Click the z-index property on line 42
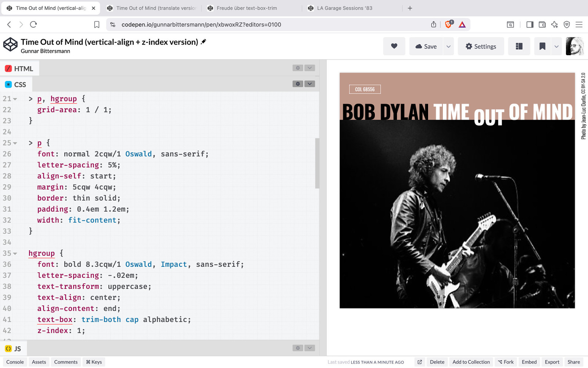Screen dimensions: 588x368 pos(53,331)
